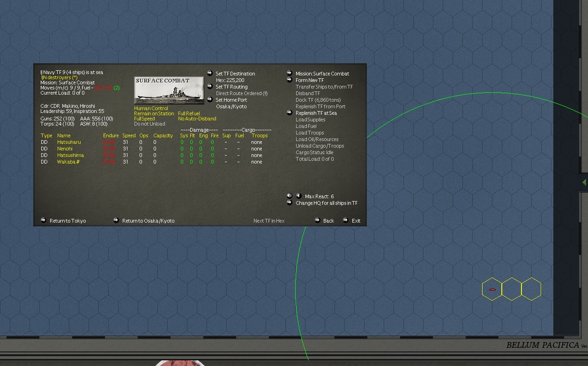The height and width of the screenshot is (366, 588).
Task: Click the arrow icon beside Return to Osaka/Kyoto
Action: [x=116, y=220]
